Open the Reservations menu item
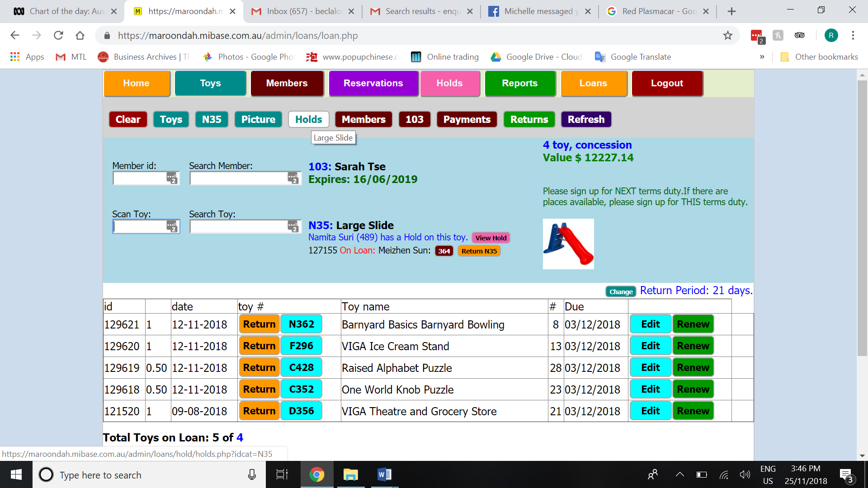The width and height of the screenshot is (868, 488). click(373, 83)
